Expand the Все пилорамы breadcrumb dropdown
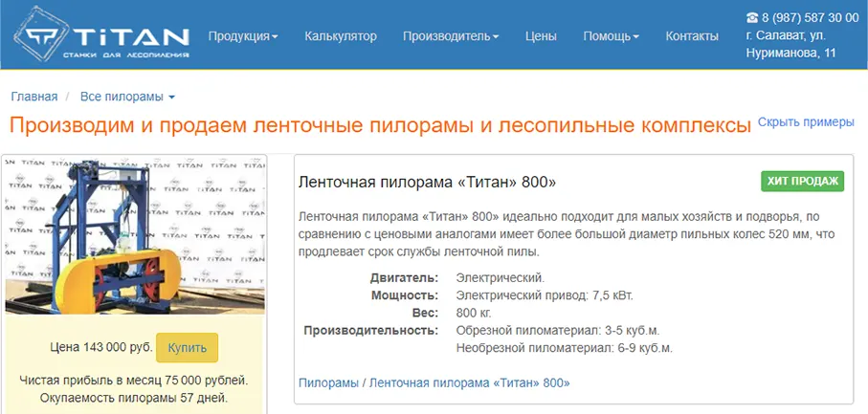 click(x=128, y=97)
